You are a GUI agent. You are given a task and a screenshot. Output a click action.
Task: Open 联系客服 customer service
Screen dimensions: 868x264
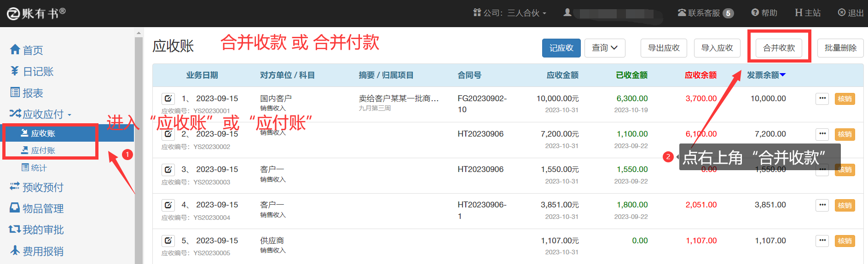704,13
